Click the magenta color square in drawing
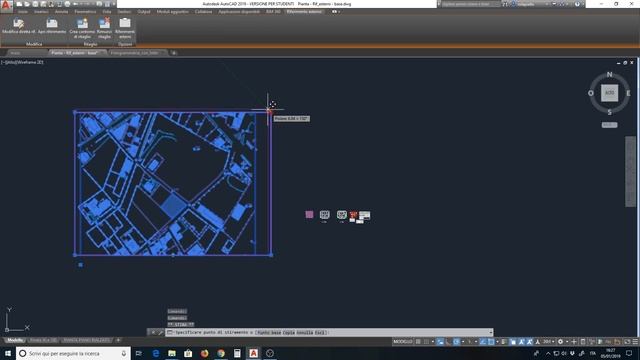The height and width of the screenshot is (360, 640). tap(309, 214)
